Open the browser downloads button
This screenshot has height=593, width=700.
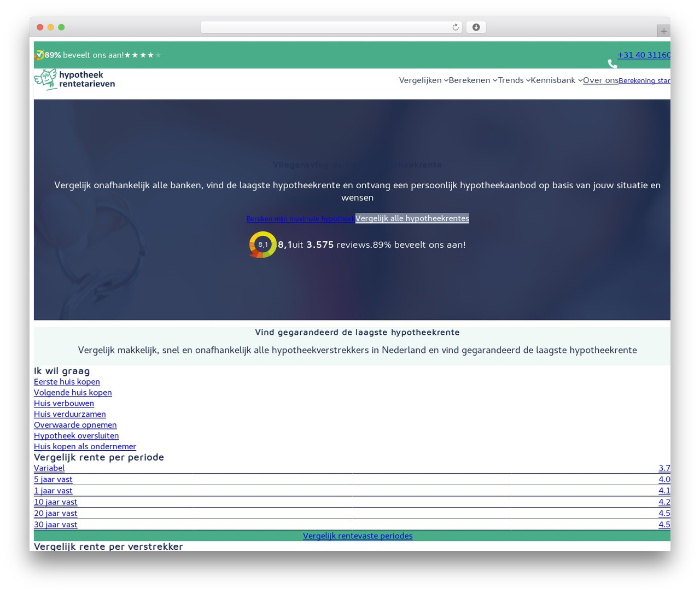coord(476,27)
